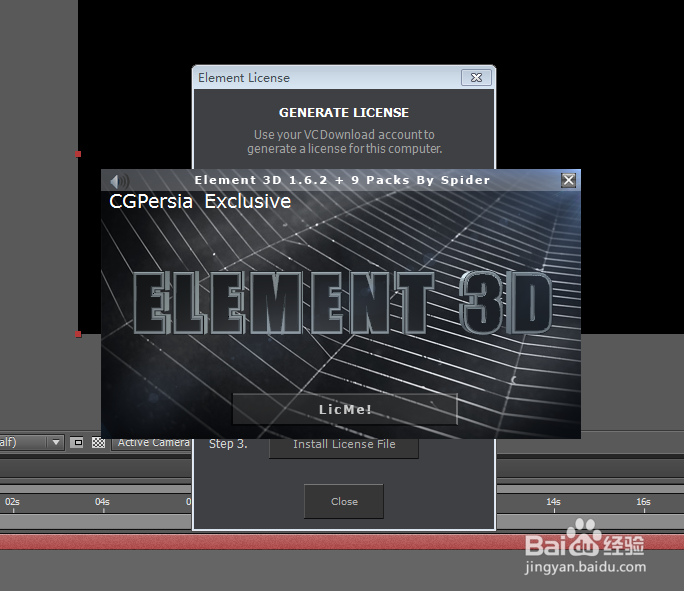Click the Step 3. label
The image size is (684, 591).
click(228, 444)
